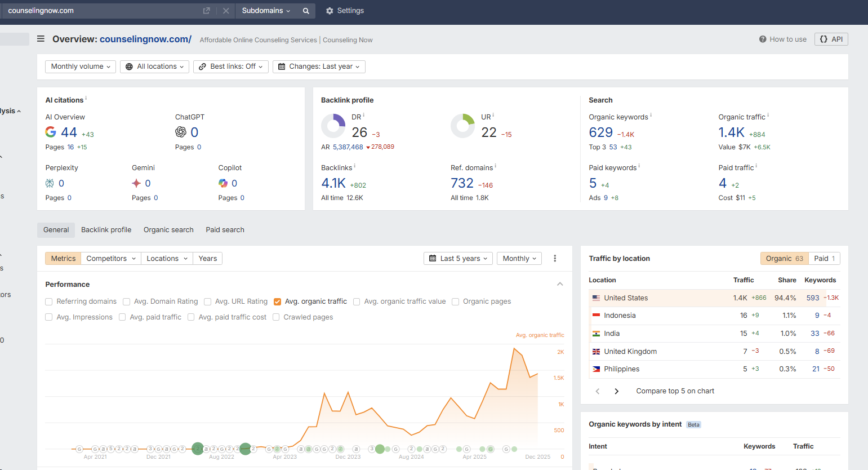Click the Aug 2022 green timeline marker
Screen dimensions: 868x470
245,449
